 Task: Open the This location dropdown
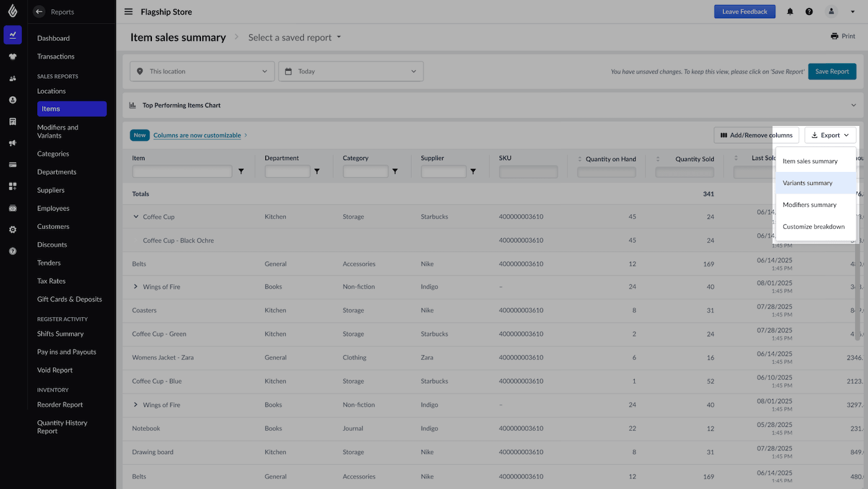coord(202,71)
